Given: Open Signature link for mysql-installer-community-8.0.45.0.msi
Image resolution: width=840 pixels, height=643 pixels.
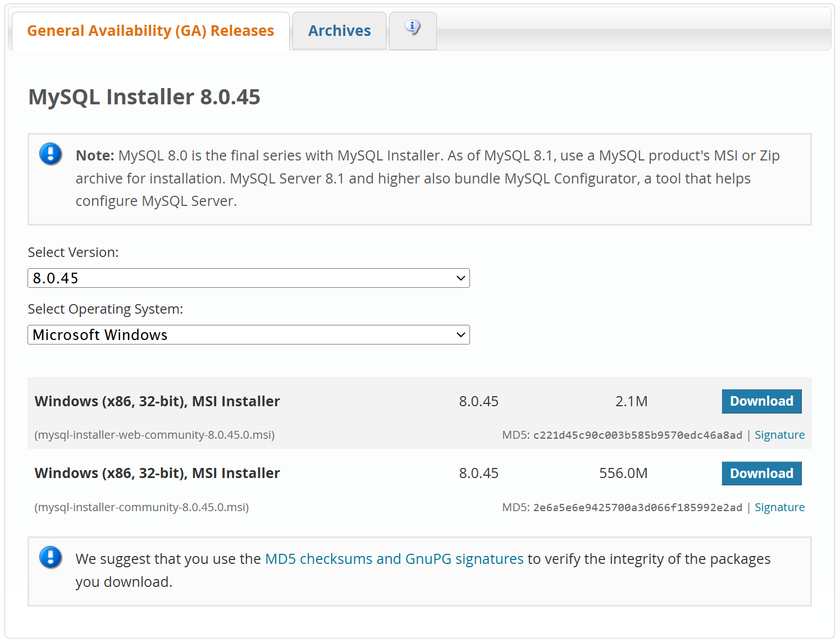Looking at the screenshot, I should [x=779, y=507].
